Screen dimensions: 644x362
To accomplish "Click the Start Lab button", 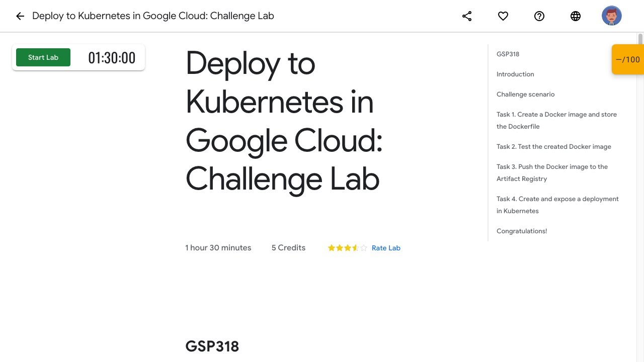I will [x=43, y=57].
